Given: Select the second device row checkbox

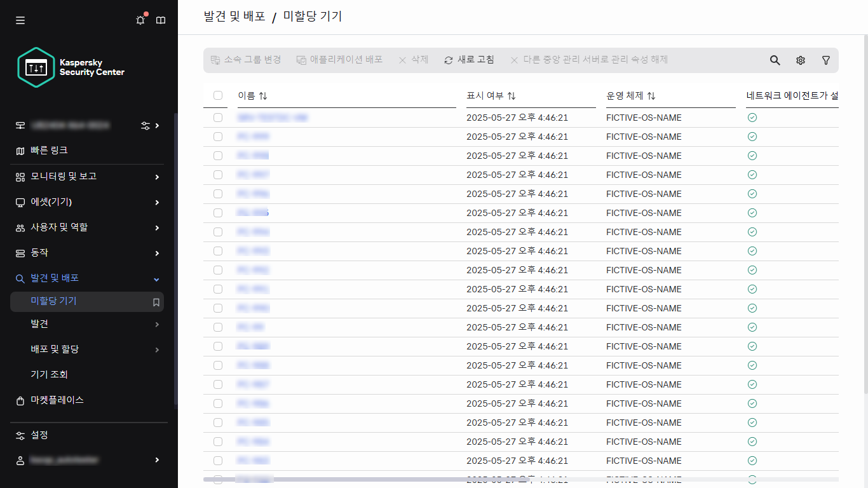Looking at the screenshot, I should click(x=218, y=137).
